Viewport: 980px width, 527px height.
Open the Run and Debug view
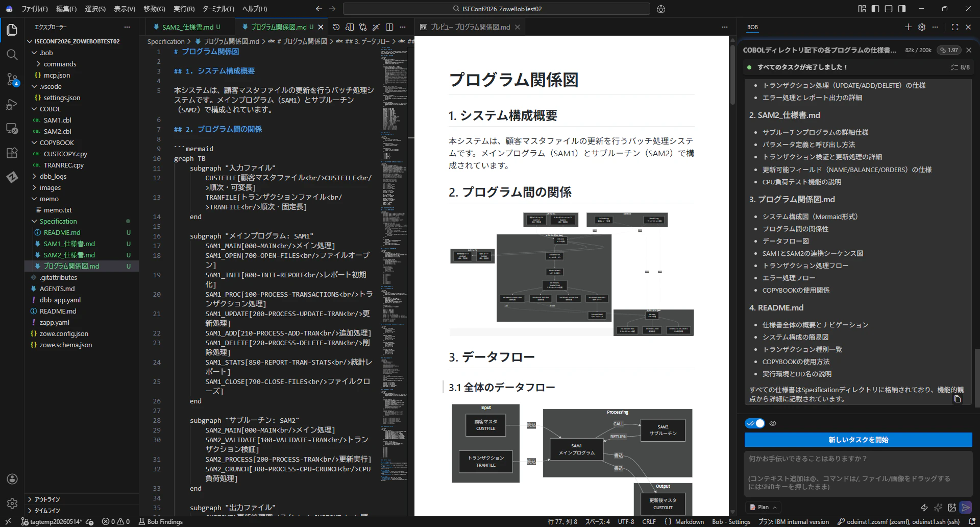tap(12, 104)
